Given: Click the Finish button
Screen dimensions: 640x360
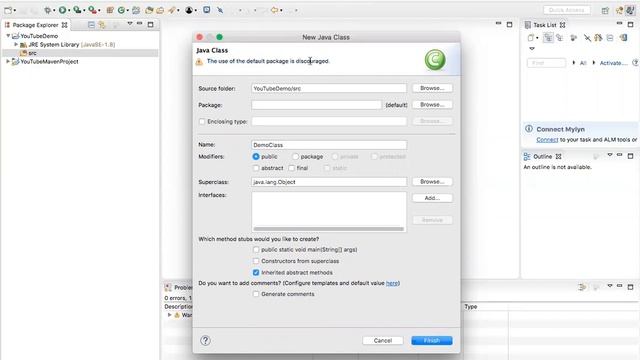Looking at the screenshot, I should point(432,340).
